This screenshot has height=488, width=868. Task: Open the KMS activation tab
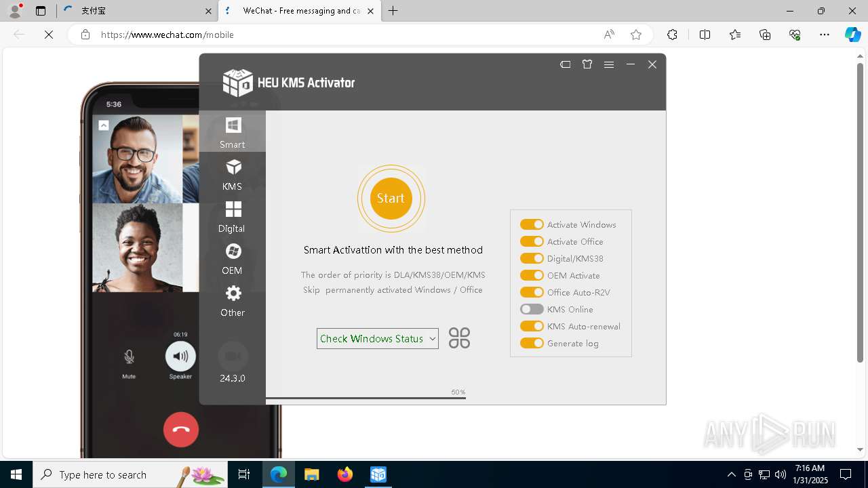tap(232, 174)
